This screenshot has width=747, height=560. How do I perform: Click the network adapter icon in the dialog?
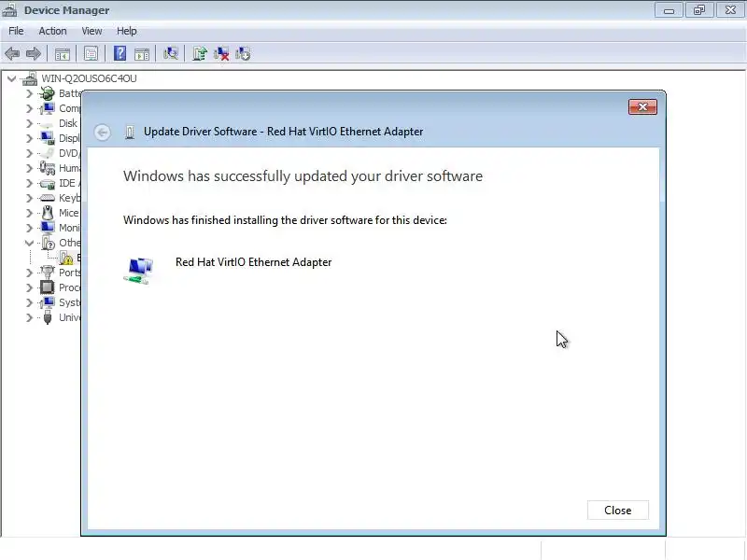(138, 271)
